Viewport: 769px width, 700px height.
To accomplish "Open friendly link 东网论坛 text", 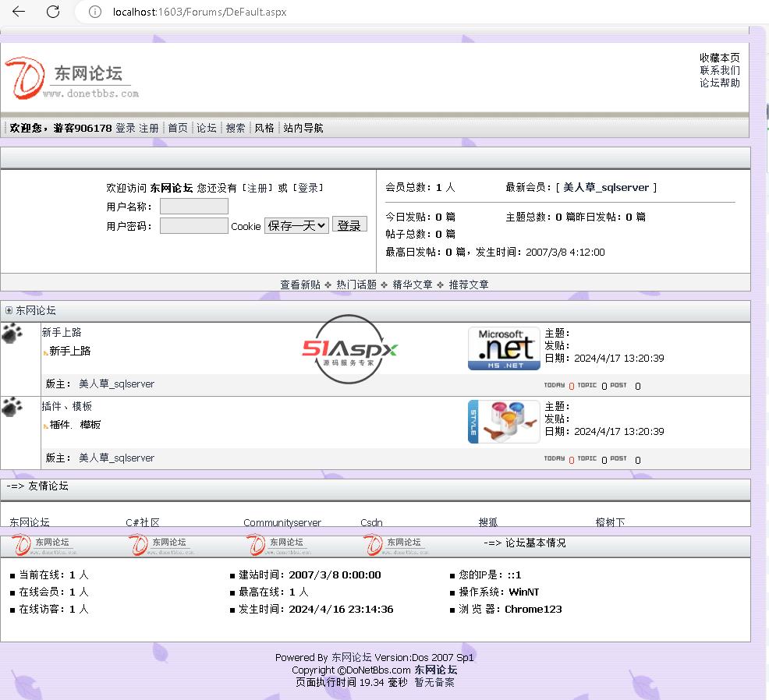I will click(30, 522).
